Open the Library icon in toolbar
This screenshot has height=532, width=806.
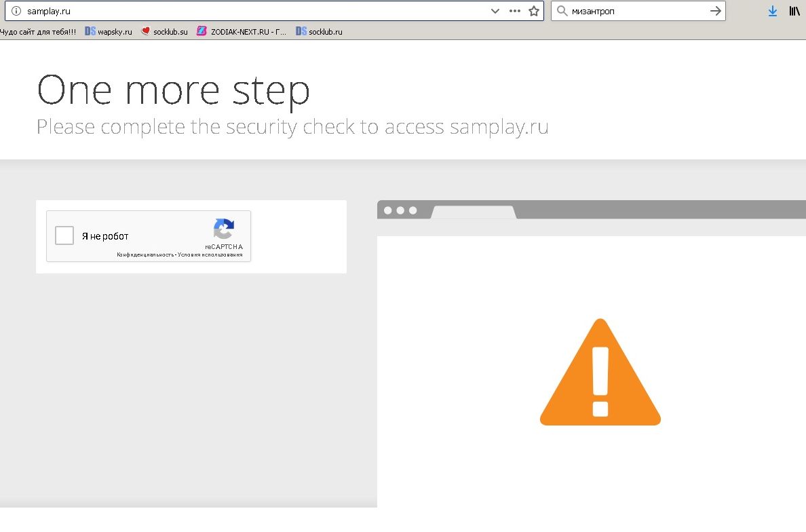pyautogui.click(x=794, y=11)
